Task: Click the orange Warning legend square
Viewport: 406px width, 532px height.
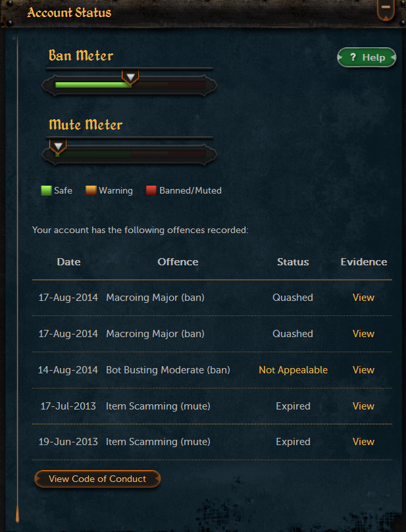Action: [91, 190]
